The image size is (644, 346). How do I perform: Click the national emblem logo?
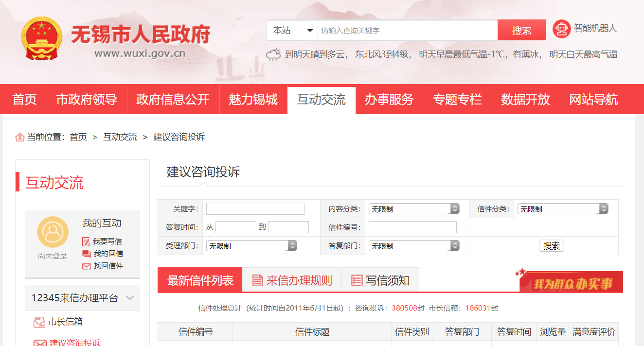point(42,38)
